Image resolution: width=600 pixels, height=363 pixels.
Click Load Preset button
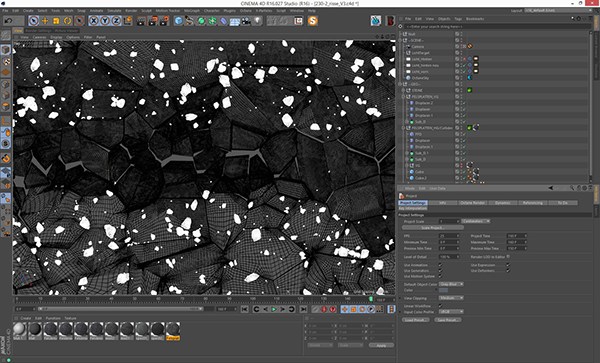coord(415,320)
